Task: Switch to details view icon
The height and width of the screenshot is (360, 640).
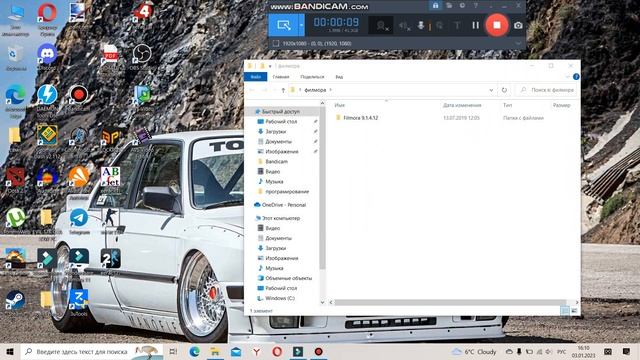Action: [565, 311]
